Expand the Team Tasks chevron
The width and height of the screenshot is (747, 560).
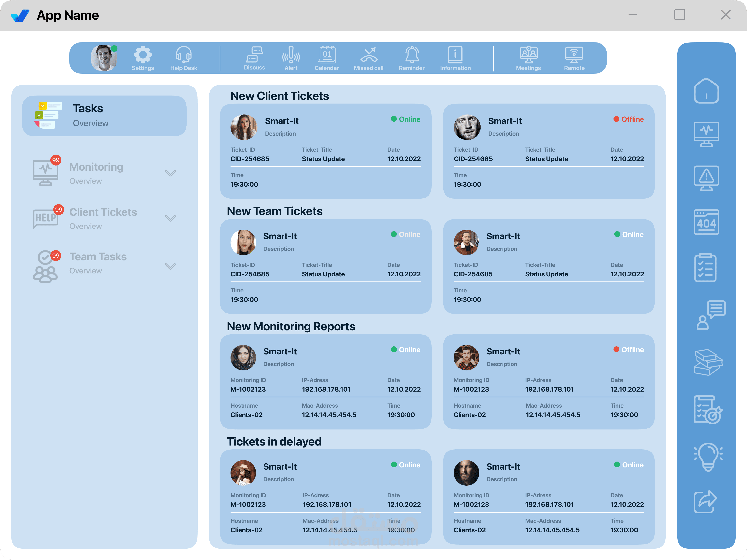170,266
